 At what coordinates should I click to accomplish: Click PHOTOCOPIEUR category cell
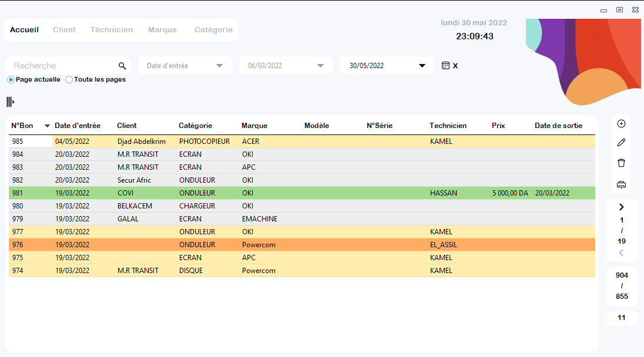click(x=204, y=141)
